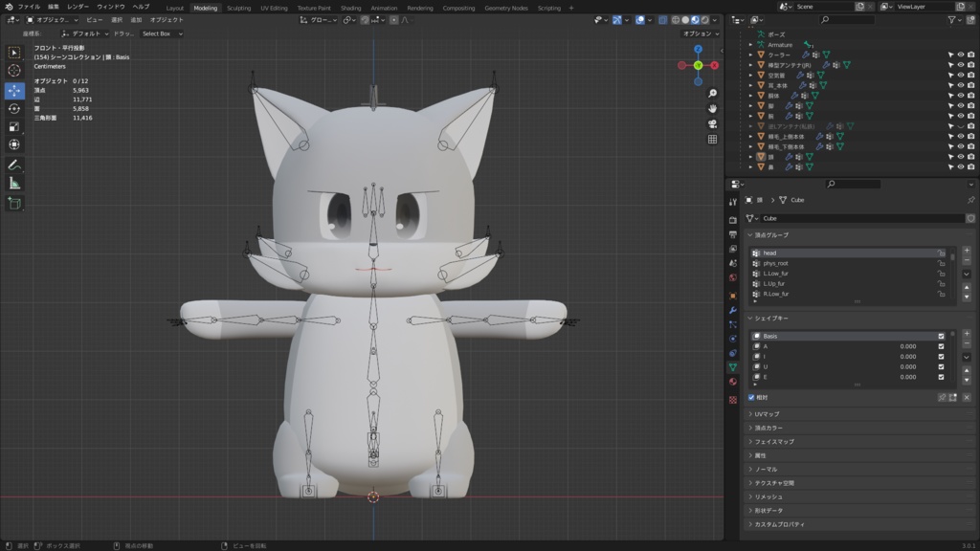The width and height of the screenshot is (980, 551).
Task: Switch view to orthographic/perspective via grid icon
Action: [x=713, y=139]
